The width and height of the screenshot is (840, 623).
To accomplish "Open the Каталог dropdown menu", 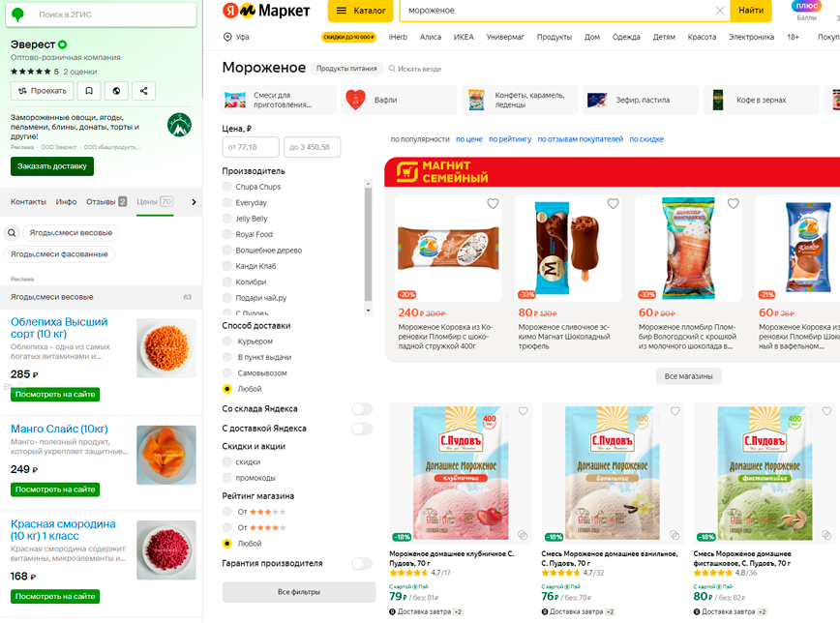I will click(x=361, y=11).
